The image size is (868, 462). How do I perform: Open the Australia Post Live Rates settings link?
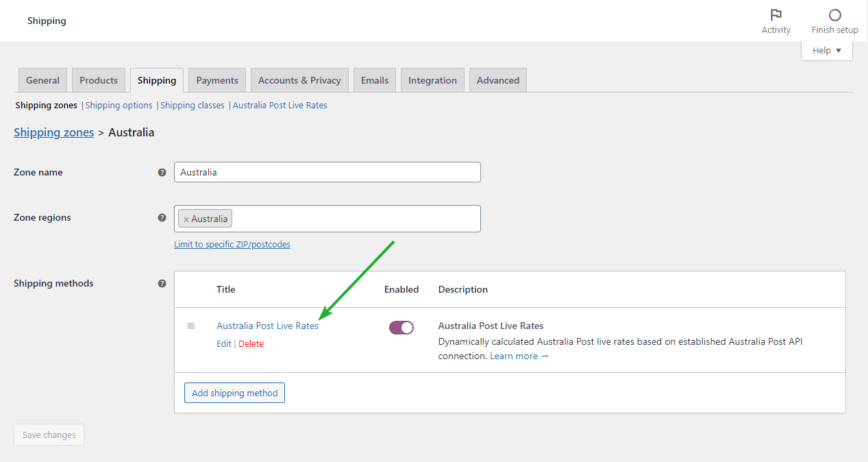pos(280,105)
